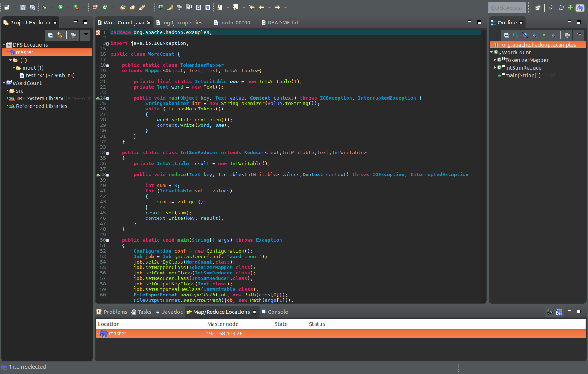This screenshot has height=374, width=588.
Task: Switch to the Java EE perspective icon
Action: [x=551, y=7]
